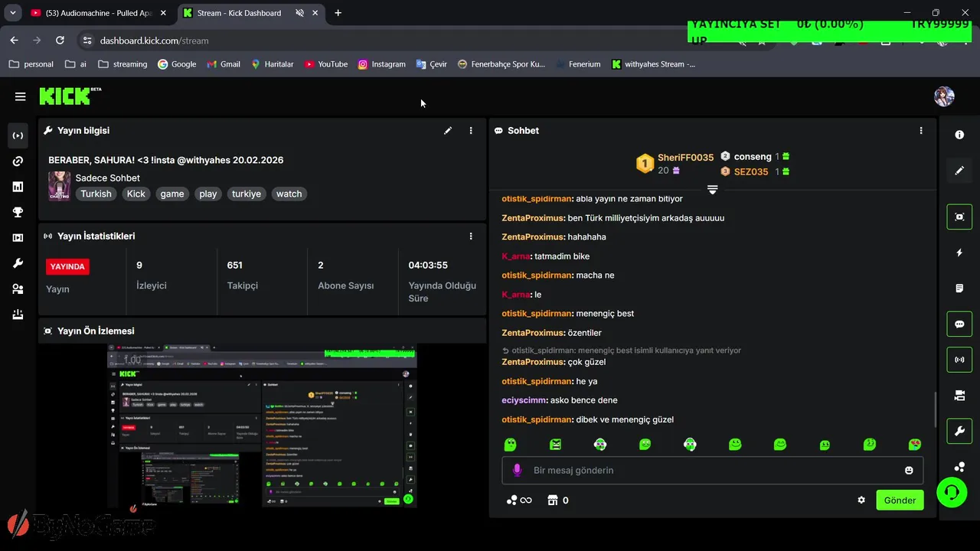
Task: Collapse the chat leaderboard handle
Action: coord(712,189)
